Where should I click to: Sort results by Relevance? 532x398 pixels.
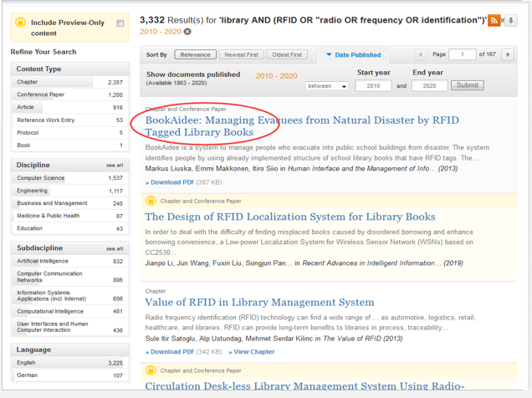196,54
